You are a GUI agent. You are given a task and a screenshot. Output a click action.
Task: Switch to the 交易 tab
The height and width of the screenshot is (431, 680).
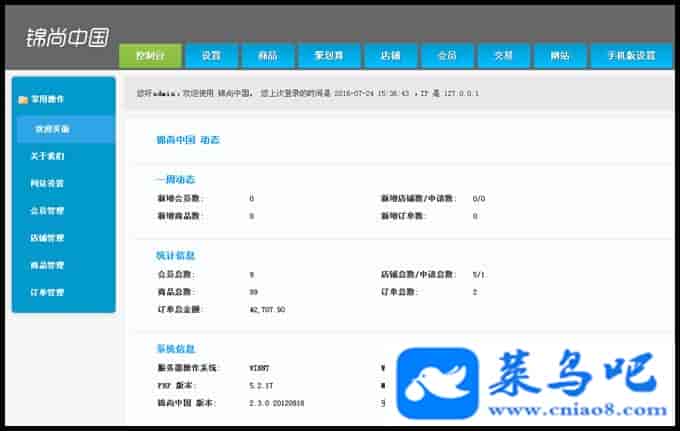(x=503, y=56)
